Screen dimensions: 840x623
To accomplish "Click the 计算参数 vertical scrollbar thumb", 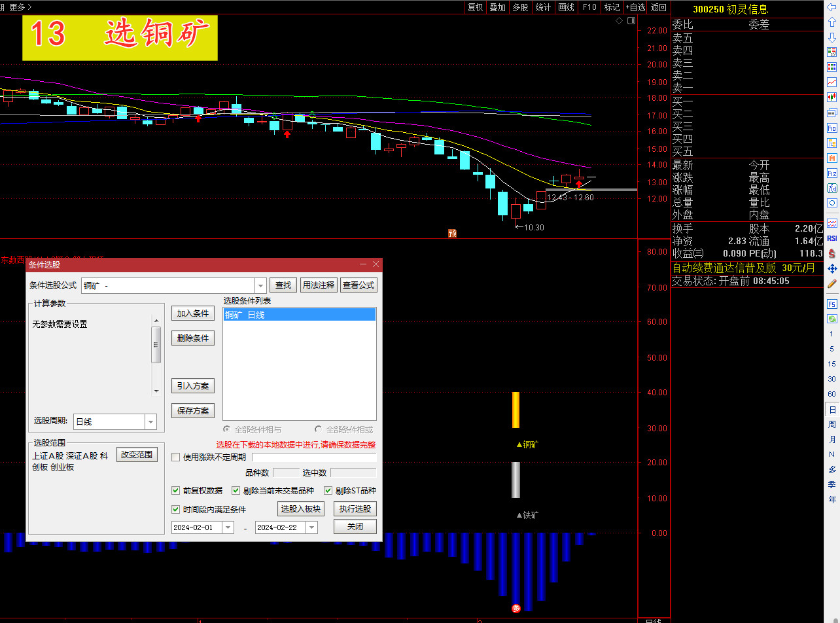I will pos(156,344).
